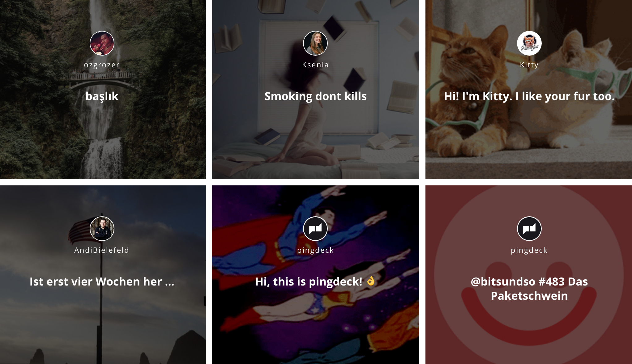Open the Kitty username link

coord(529,65)
